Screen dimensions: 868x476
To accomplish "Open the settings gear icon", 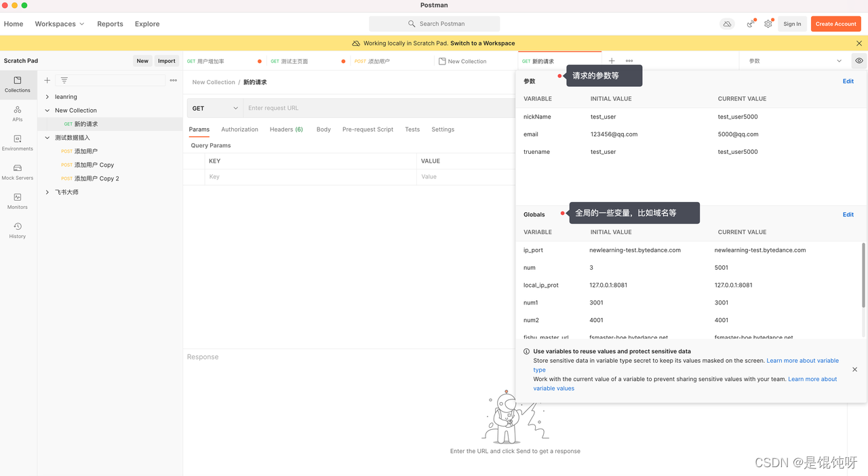I will click(768, 24).
